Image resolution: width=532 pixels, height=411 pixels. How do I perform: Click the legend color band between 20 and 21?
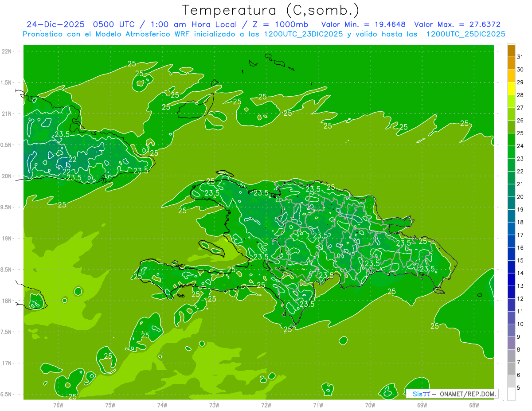(x=511, y=191)
